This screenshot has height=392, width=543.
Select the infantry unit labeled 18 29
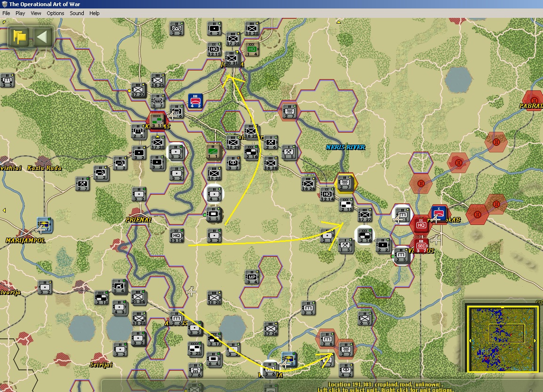click(x=233, y=143)
